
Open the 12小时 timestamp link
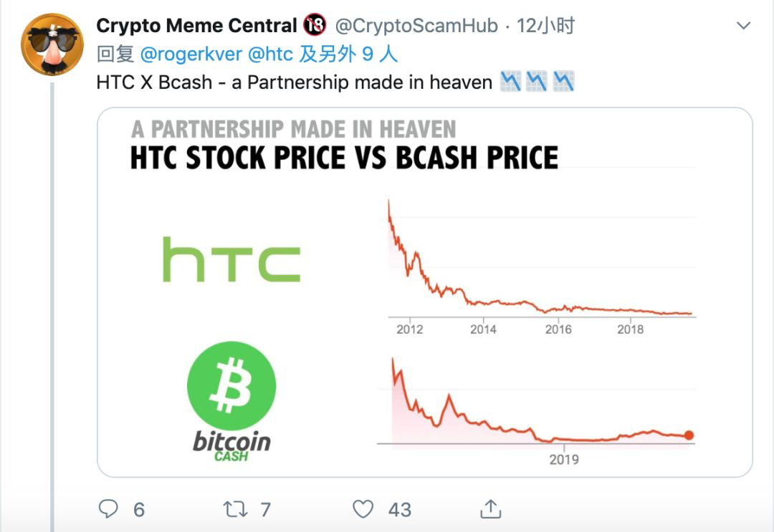546,26
